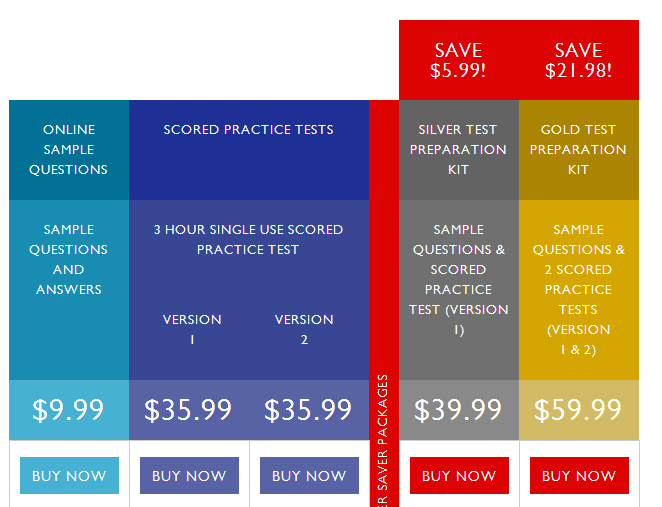Image resolution: width=662 pixels, height=507 pixels.
Task: Click the Save $5.99! banner
Action: [x=459, y=60]
